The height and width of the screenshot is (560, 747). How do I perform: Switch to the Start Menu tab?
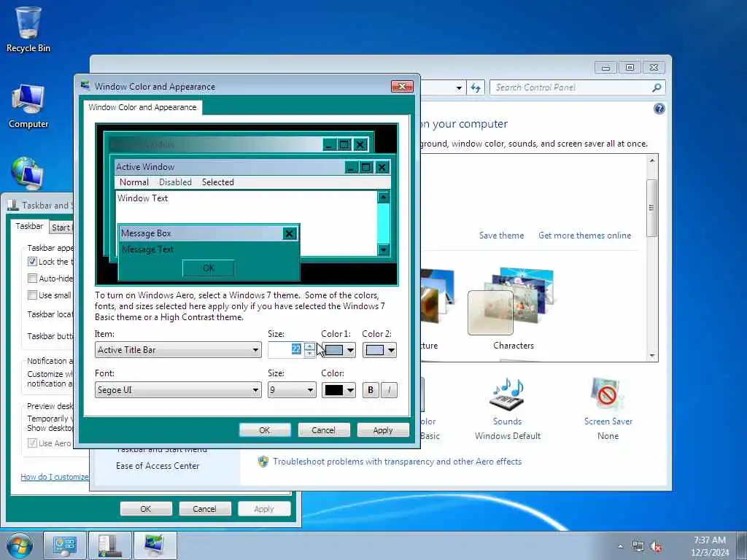pyautogui.click(x=61, y=227)
